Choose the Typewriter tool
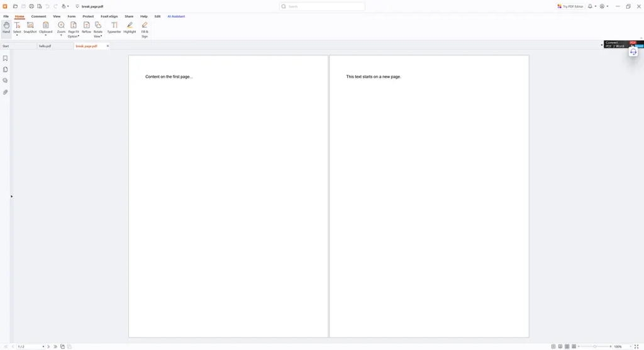Image resolution: width=644 pixels, height=350 pixels. point(114,28)
